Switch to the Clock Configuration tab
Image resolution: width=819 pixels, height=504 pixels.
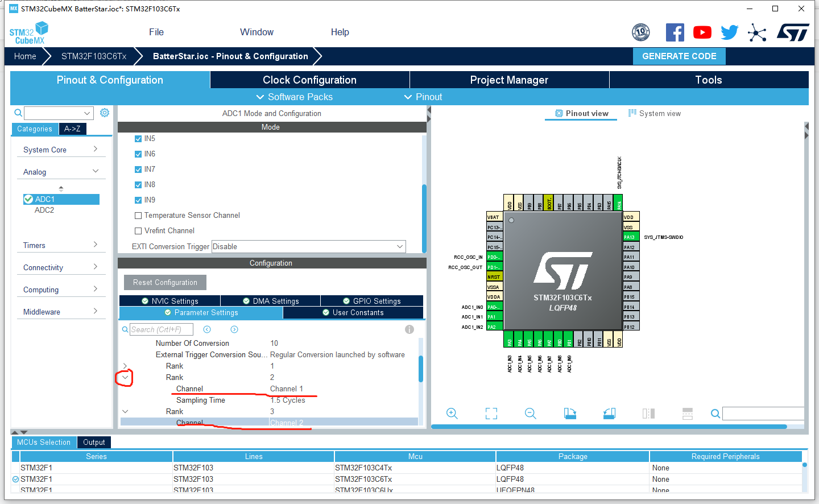[310, 80]
